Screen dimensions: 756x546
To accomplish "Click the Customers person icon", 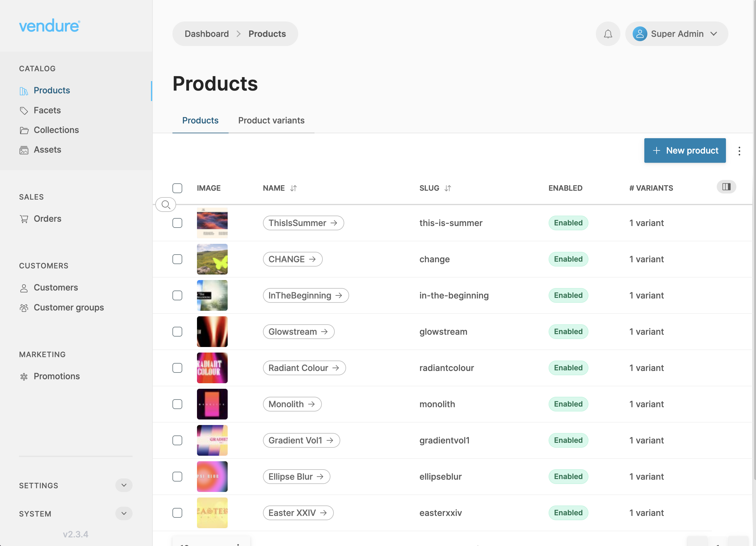I will pos(24,288).
